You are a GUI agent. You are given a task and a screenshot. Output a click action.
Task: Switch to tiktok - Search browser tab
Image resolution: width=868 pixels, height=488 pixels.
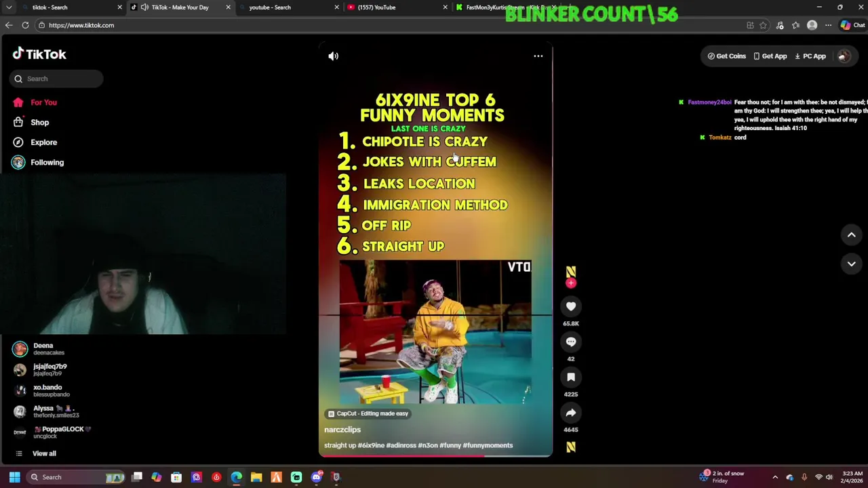click(x=68, y=7)
